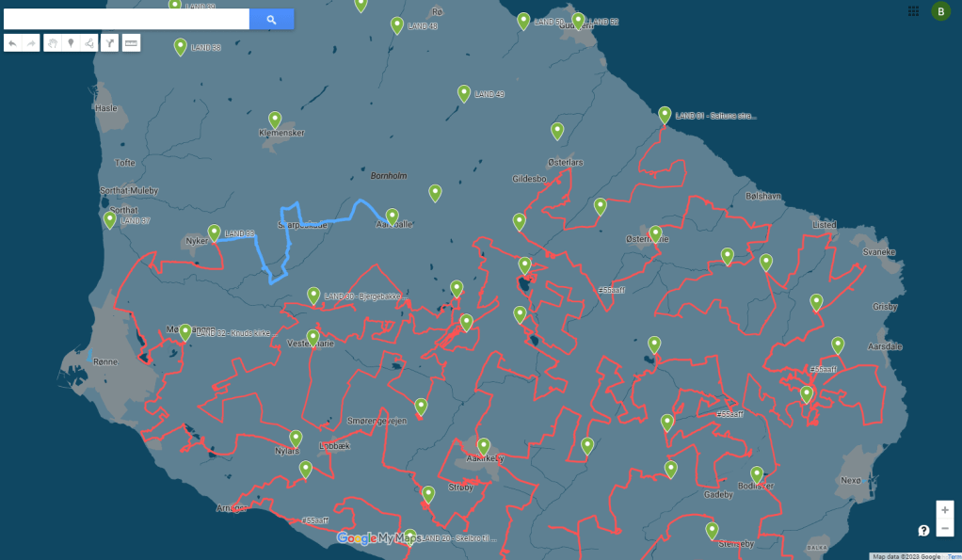Open the Google apps grid
The height and width of the screenshot is (560, 962).
(913, 11)
